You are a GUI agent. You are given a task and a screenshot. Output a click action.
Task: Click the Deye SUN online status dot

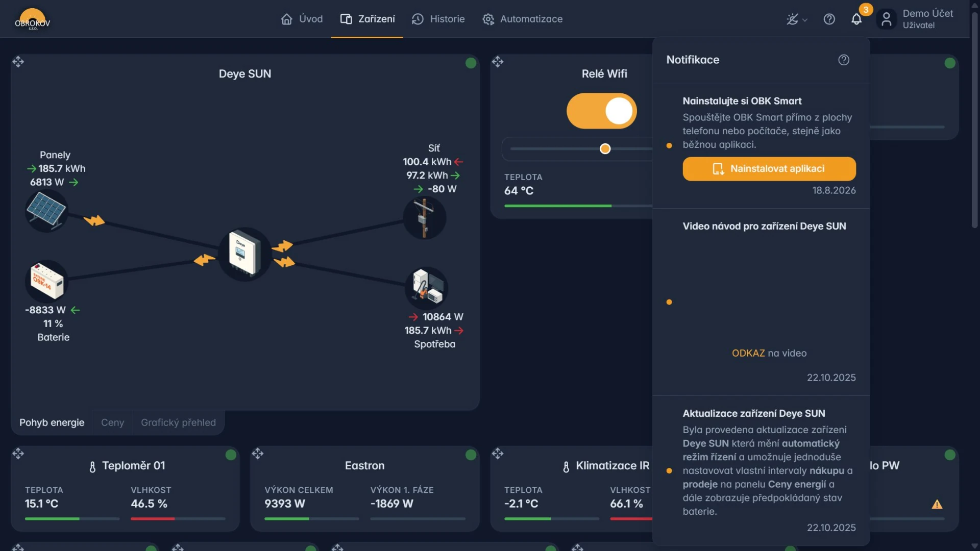pos(471,63)
